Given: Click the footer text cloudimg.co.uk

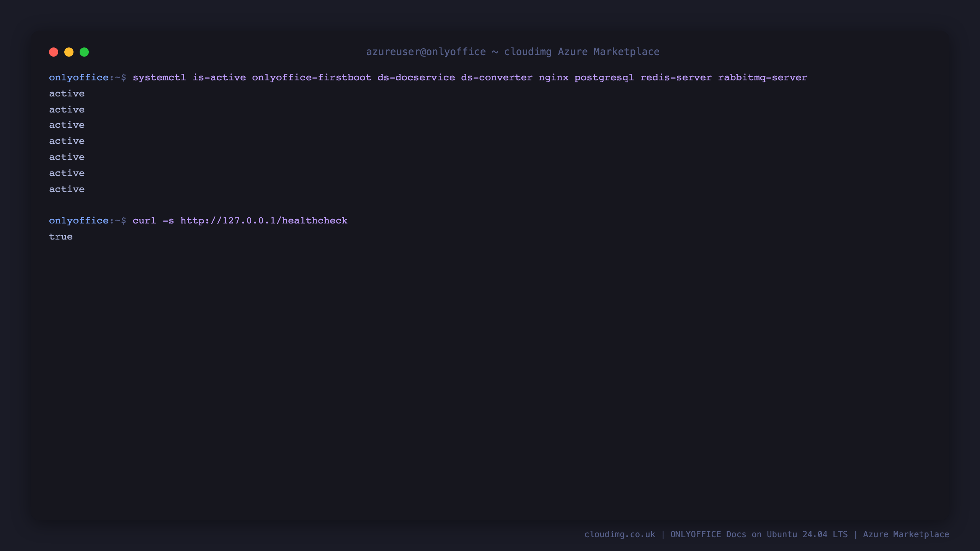Looking at the screenshot, I should (x=620, y=534).
